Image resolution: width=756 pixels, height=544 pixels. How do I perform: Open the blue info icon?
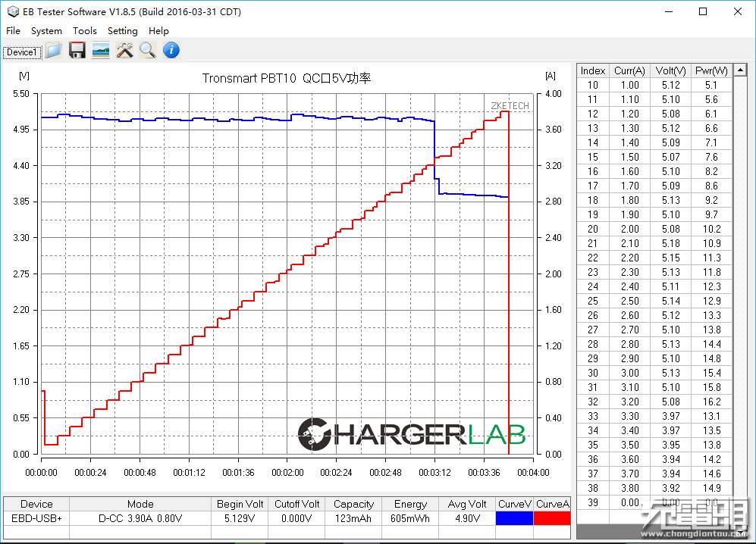[x=171, y=50]
